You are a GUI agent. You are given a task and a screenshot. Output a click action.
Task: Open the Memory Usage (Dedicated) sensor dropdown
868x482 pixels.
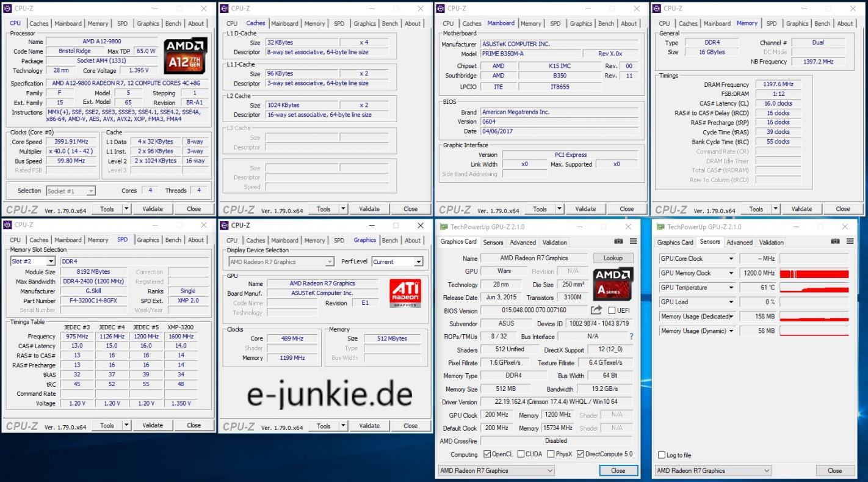(x=731, y=316)
